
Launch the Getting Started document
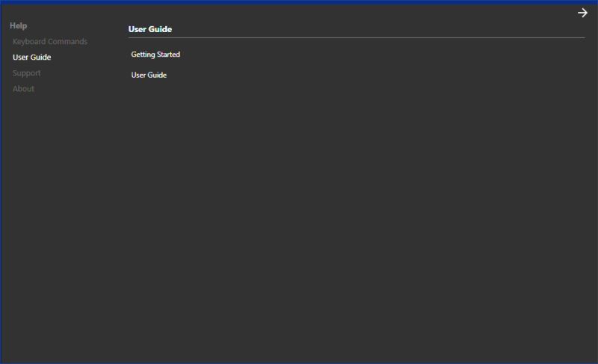[x=155, y=55]
